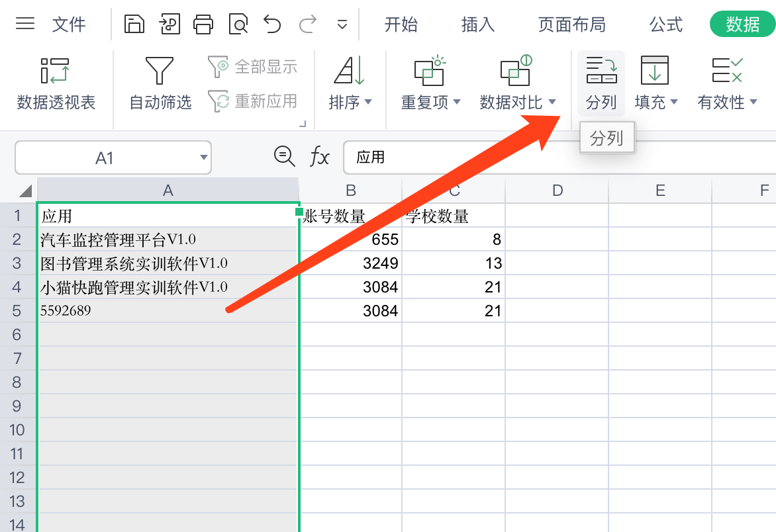Select row 10 header

point(17,429)
